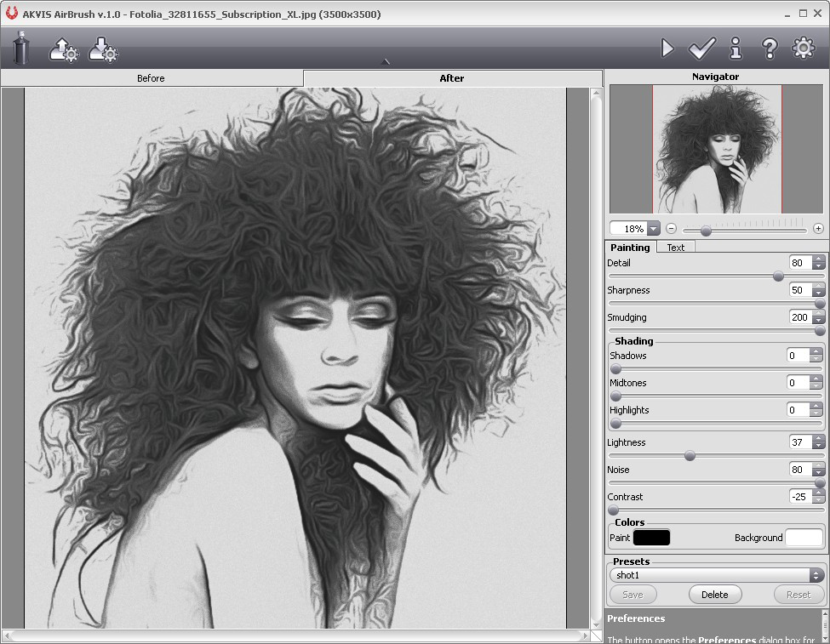Click the AKVIS airbrush logo icon
The image size is (830, 644).
(x=21, y=48)
